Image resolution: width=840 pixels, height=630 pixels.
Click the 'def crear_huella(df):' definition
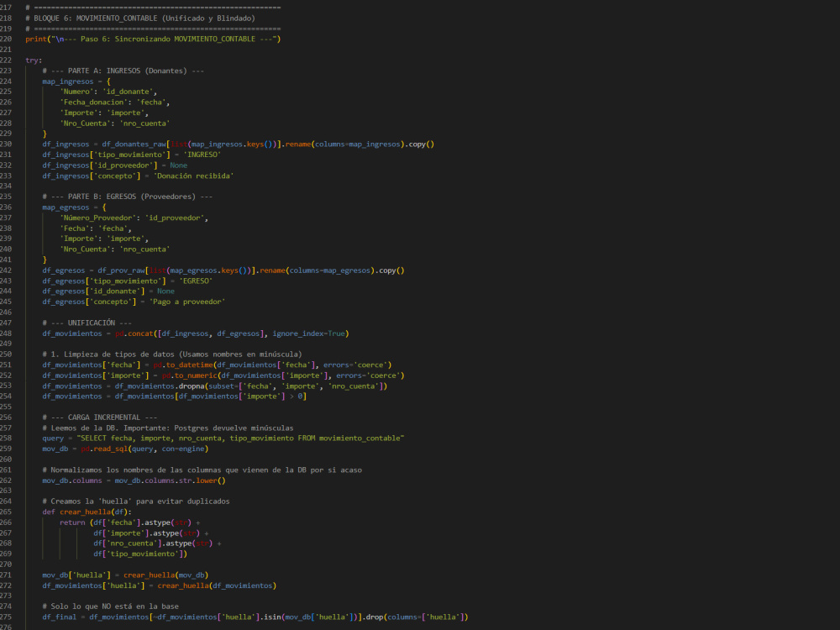click(87, 512)
